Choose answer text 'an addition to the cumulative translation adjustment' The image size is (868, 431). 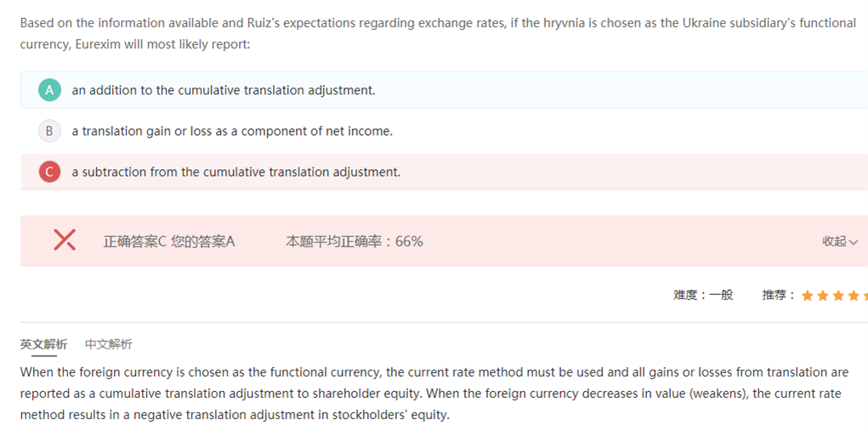[223, 90]
